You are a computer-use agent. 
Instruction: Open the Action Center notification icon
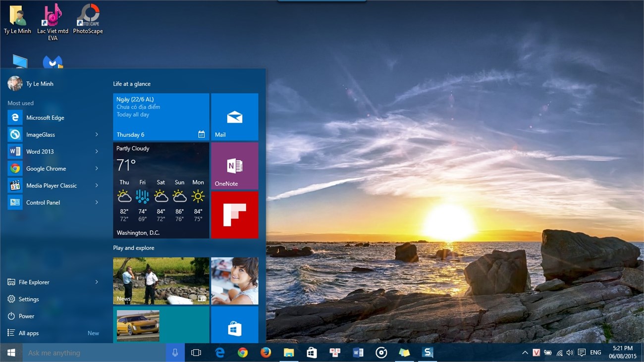[582, 353]
